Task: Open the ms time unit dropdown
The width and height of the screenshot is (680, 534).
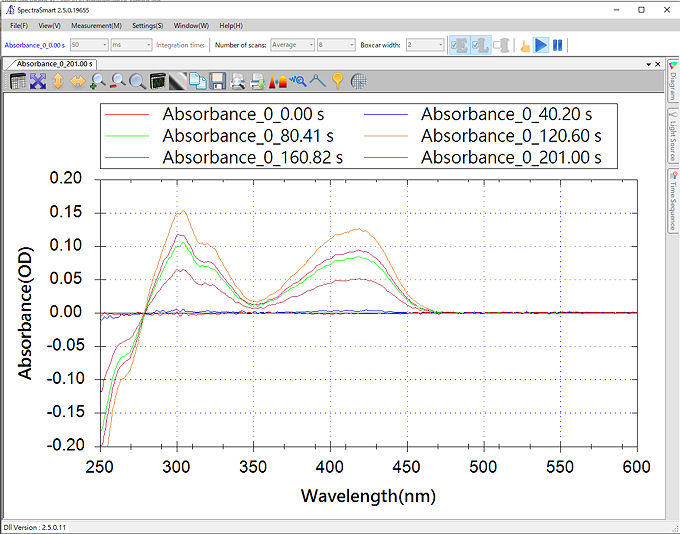Action: tap(131, 45)
